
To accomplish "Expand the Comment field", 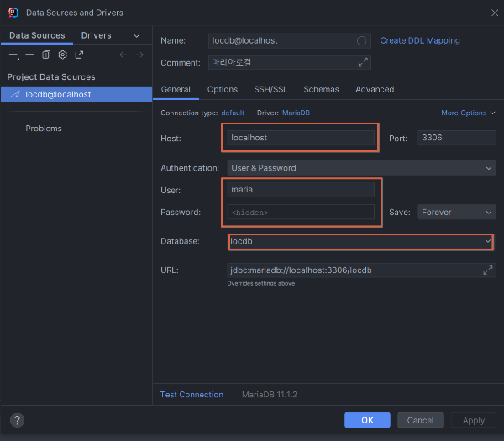I will [363, 63].
